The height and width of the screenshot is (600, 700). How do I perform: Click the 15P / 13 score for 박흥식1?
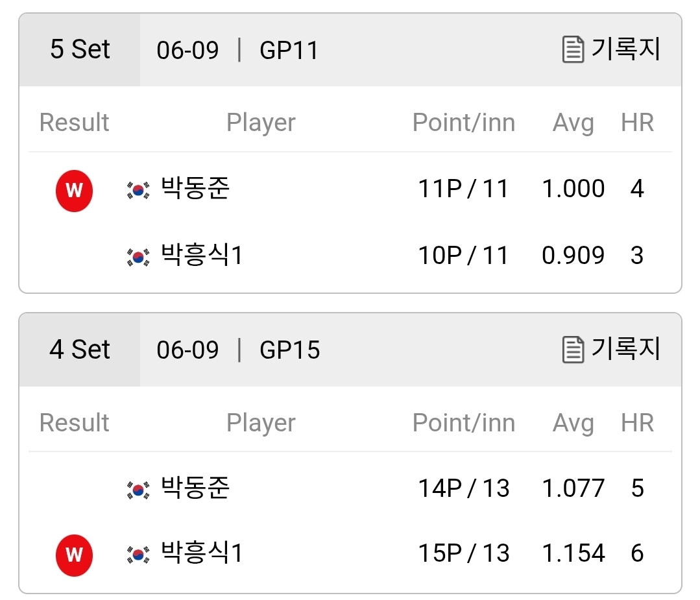point(463,553)
